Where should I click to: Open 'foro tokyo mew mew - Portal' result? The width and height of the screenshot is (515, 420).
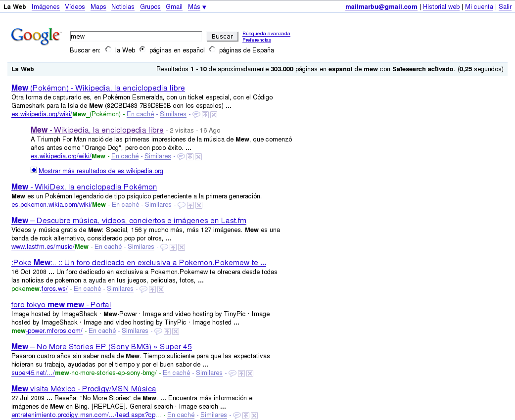click(x=61, y=305)
